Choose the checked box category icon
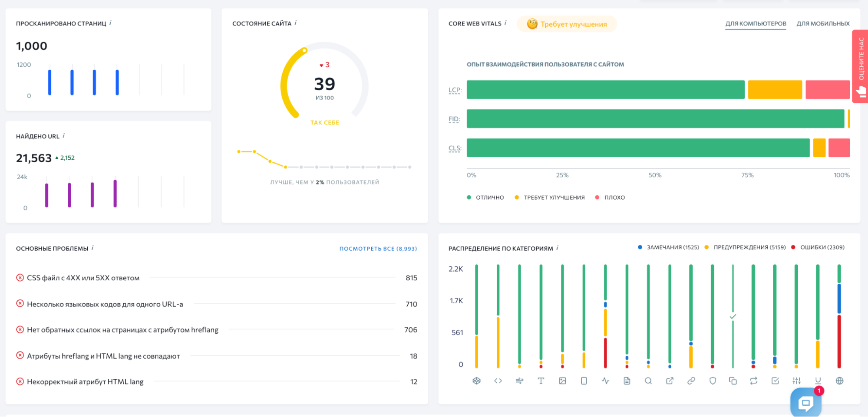The width and height of the screenshot is (868, 417). point(775,381)
